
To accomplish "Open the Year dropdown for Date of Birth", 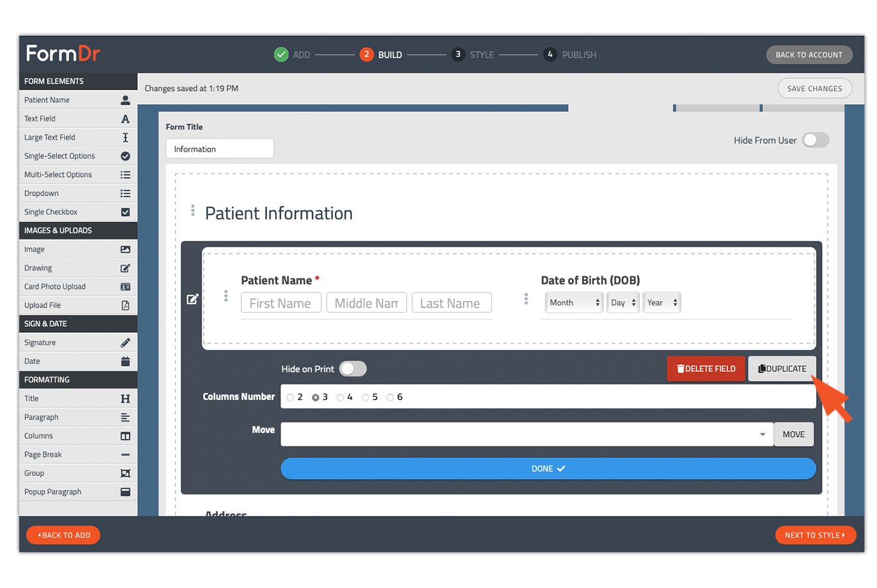I will click(x=662, y=302).
